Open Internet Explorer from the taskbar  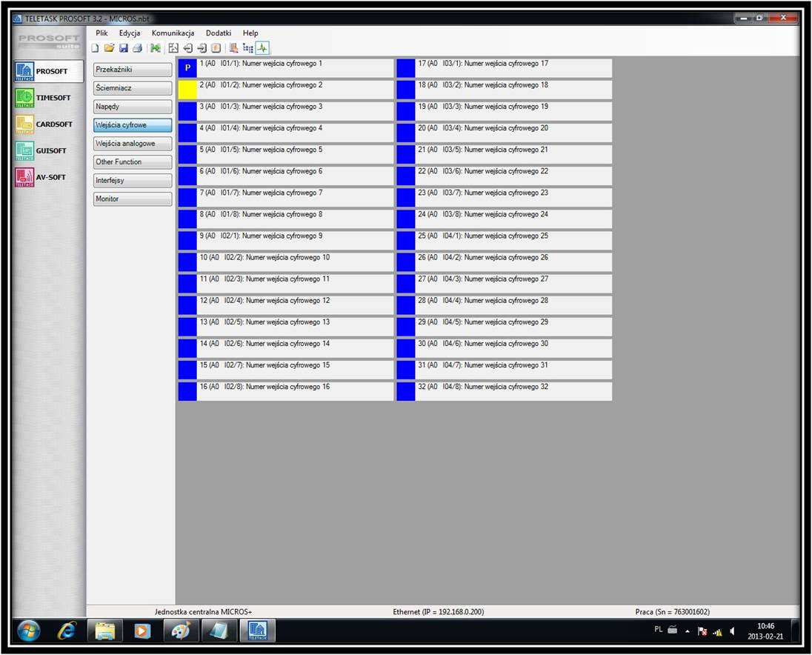coord(67,631)
